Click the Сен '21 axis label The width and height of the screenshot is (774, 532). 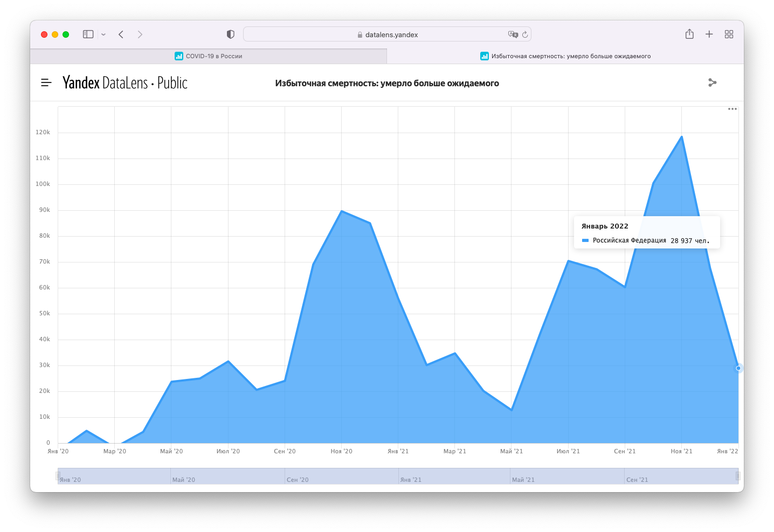pyautogui.click(x=625, y=451)
